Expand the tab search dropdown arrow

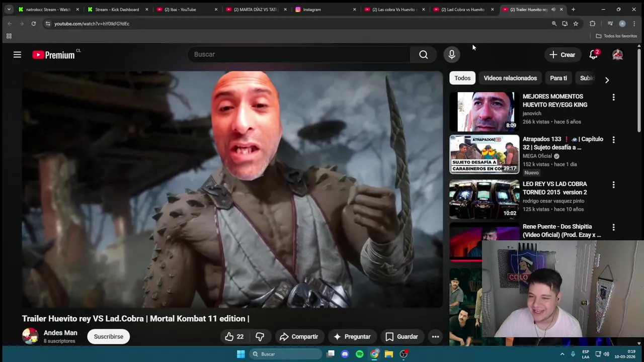coord(9,10)
